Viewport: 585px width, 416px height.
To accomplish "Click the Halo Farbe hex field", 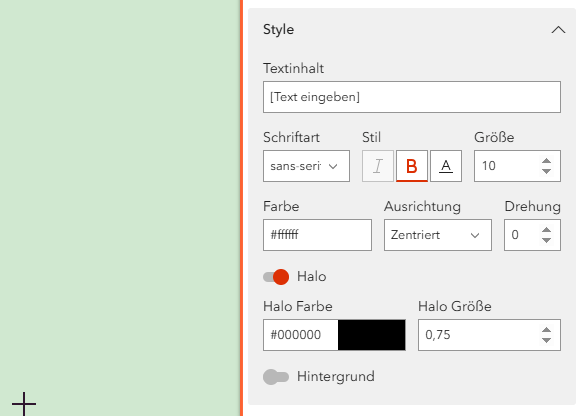I will click(301, 335).
